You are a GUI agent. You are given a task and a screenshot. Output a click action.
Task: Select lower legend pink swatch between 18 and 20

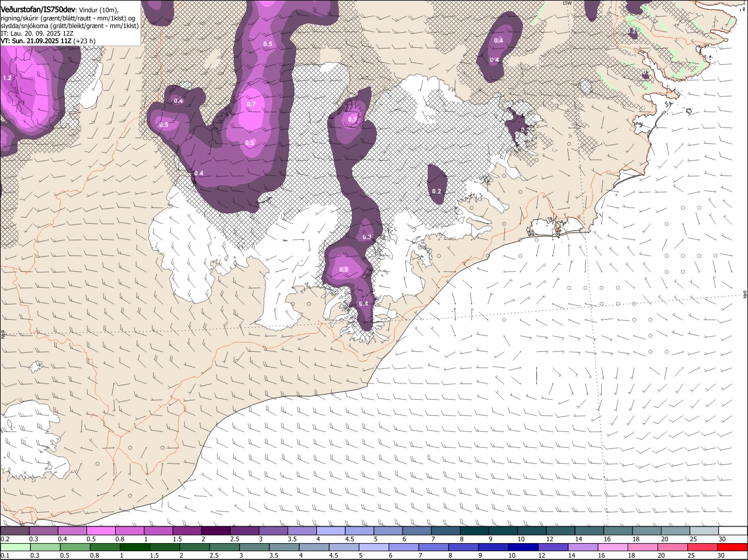(x=643, y=547)
